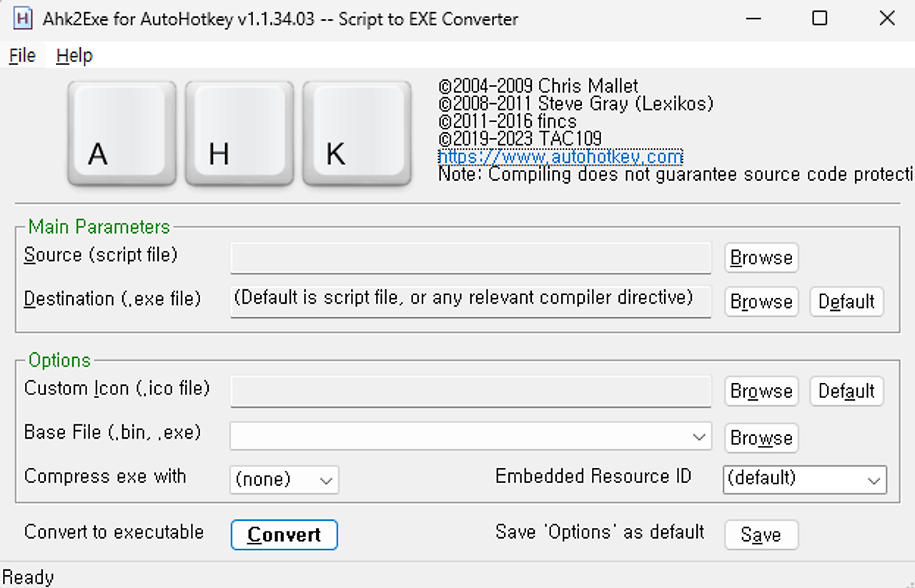The width and height of the screenshot is (915, 588).
Task: Click the ©2011-2016 fincs credit line
Action: (x=508, y=121)
